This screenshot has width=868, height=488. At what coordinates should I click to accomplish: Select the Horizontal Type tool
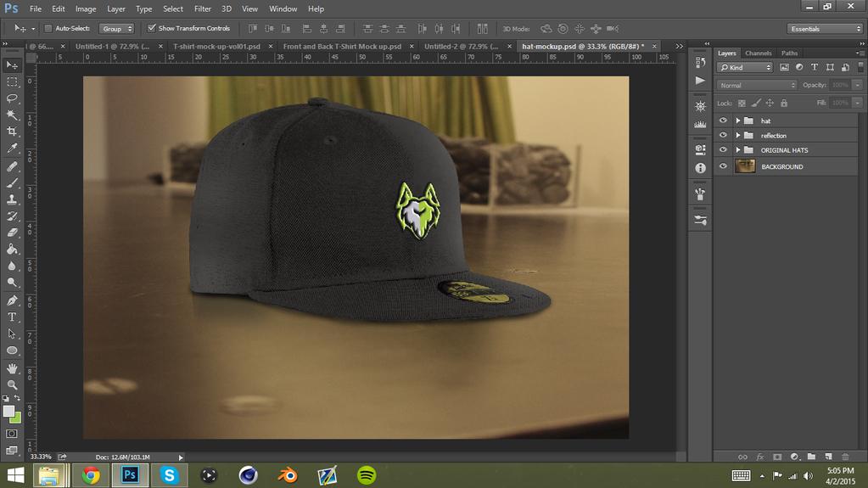[x=12, y=317]
